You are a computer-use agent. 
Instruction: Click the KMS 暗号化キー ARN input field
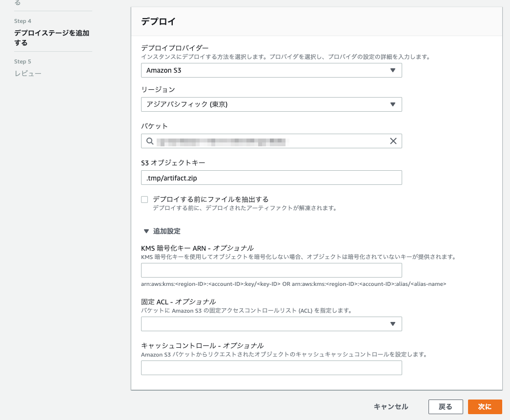pyautogui.click(x=271, y=270)
